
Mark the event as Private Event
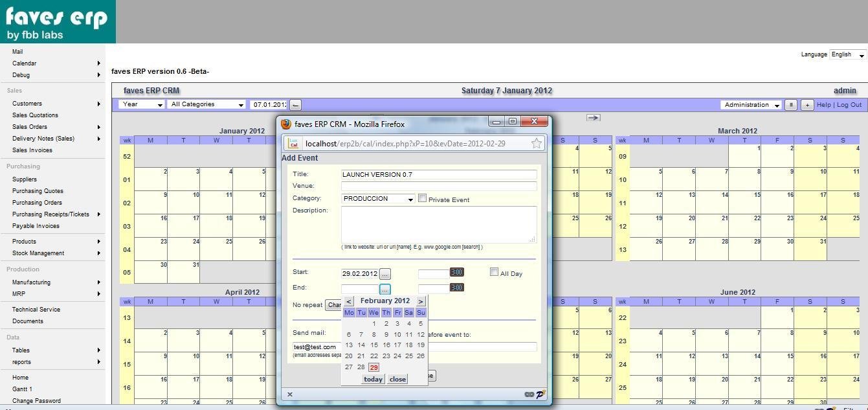[x=423, y=198]
